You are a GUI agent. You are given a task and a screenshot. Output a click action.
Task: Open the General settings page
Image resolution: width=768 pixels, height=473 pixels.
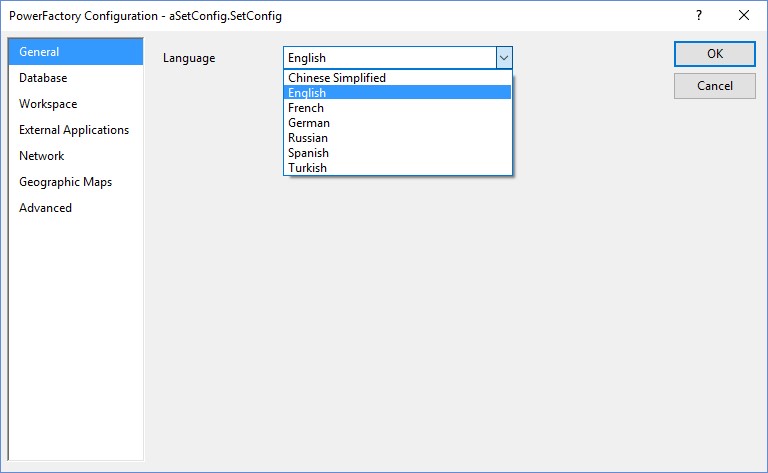[x=40, y=52]
